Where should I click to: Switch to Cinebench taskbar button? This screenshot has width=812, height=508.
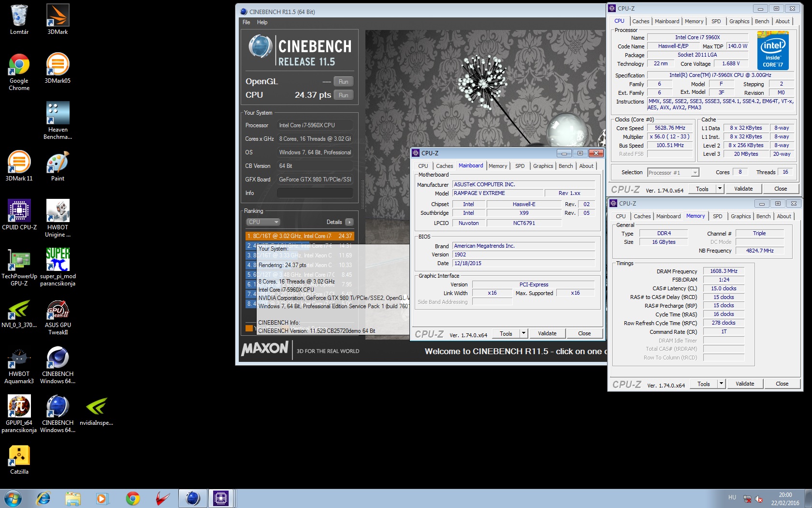(192, 498)
